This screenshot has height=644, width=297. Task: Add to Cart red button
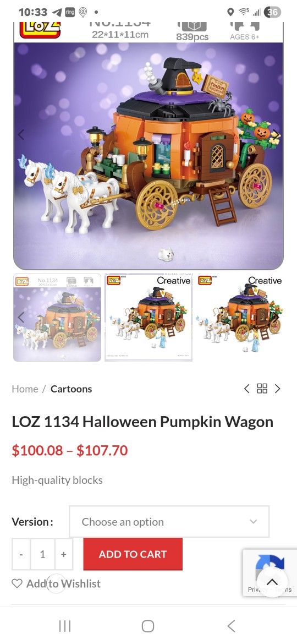(x=133, y=554)
